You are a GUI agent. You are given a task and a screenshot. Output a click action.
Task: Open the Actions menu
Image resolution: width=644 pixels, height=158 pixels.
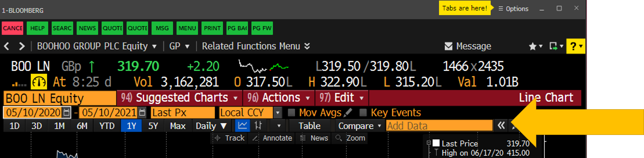(x=279, y=98)
